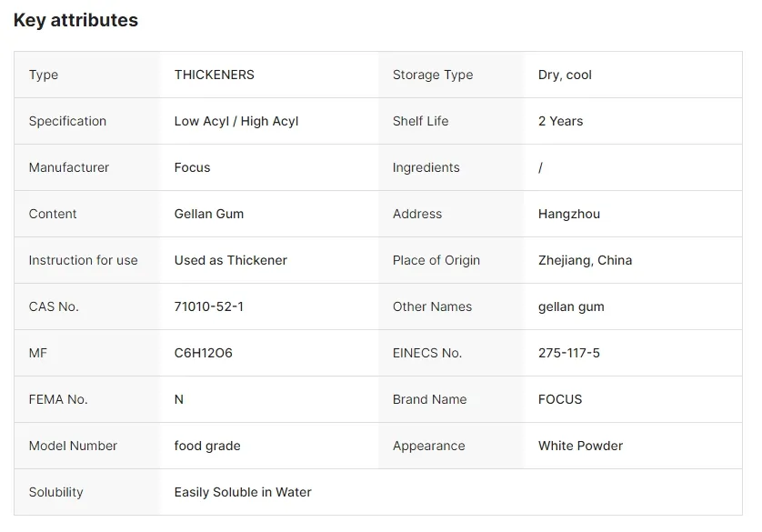Select the Used as Thickener text
762x532 pixels.
tap(231, 260)
